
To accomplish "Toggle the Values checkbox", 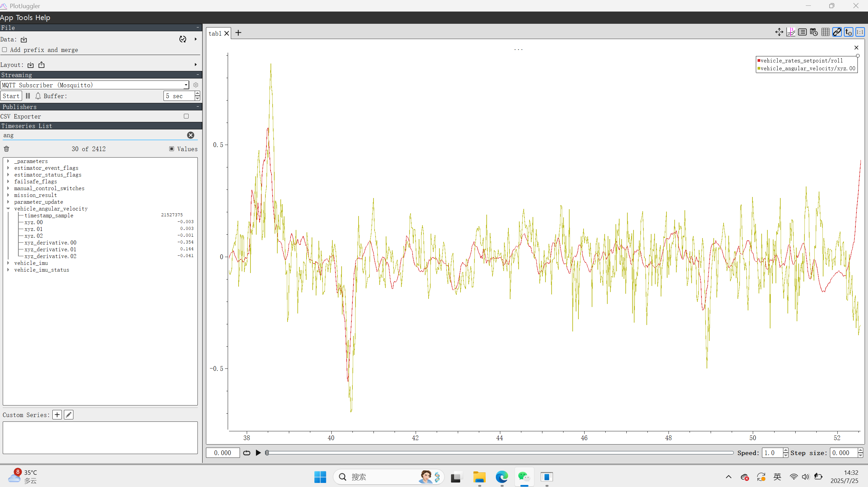I will point(172,149).
